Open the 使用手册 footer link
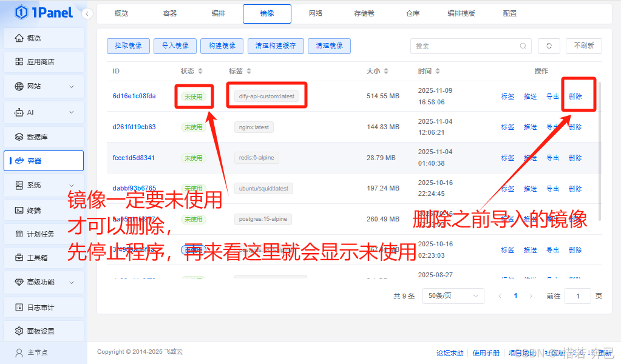This screenshot has height=364, width=621. click(486, 352)
